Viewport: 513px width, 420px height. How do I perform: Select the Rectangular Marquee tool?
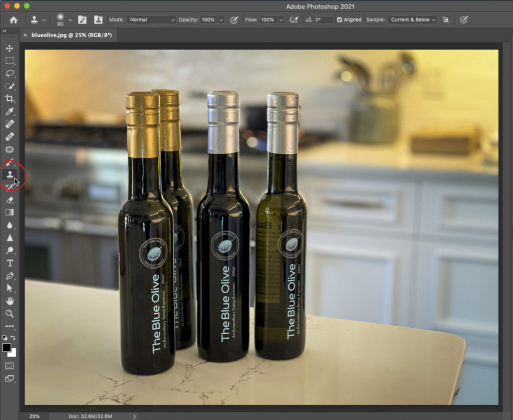click(10, 61)
